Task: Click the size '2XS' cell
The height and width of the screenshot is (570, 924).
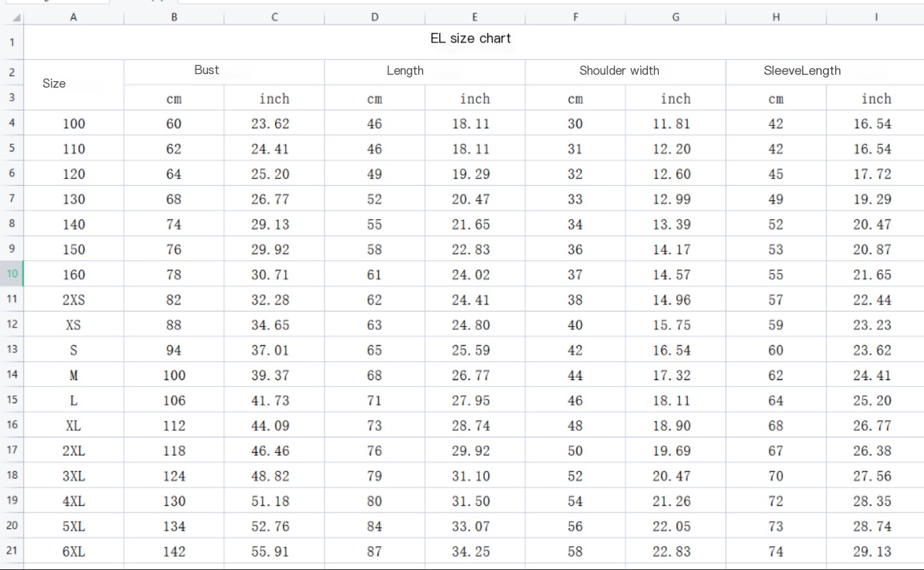Action: point(73,300)
